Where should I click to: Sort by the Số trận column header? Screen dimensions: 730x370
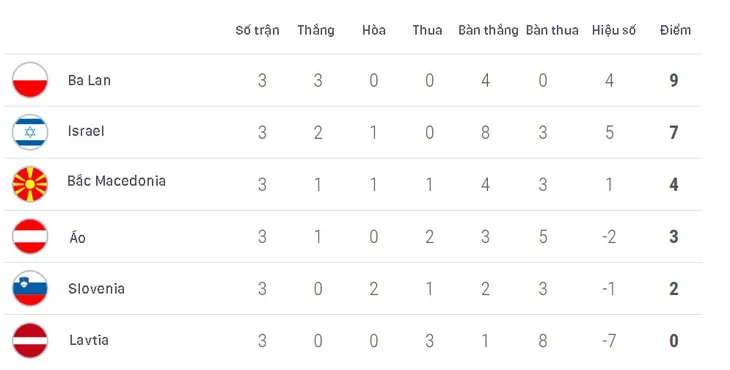pyautogui.click(x=257, y=30)
